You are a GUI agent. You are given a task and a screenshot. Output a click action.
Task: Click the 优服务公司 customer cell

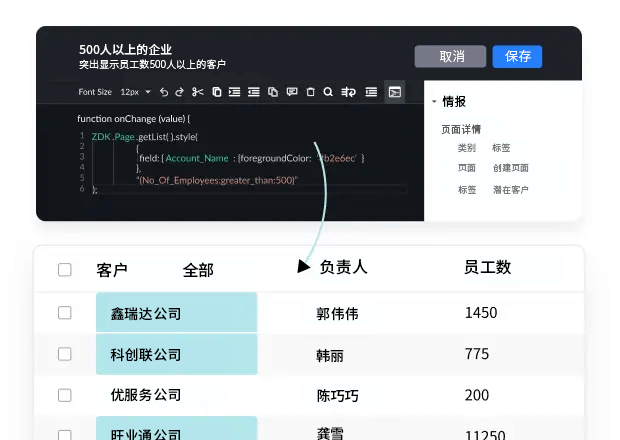click(146, 395)
